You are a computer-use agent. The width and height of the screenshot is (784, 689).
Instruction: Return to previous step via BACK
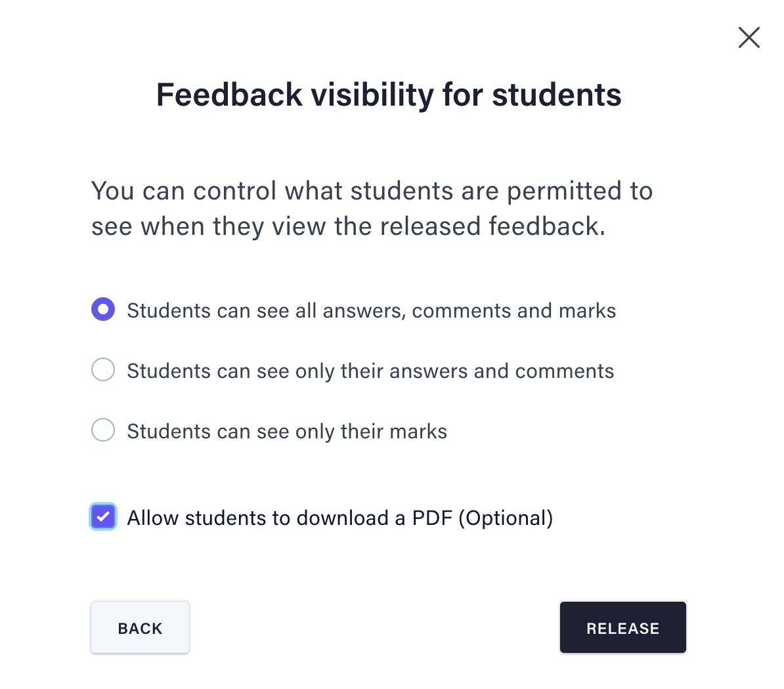(140, 627)
